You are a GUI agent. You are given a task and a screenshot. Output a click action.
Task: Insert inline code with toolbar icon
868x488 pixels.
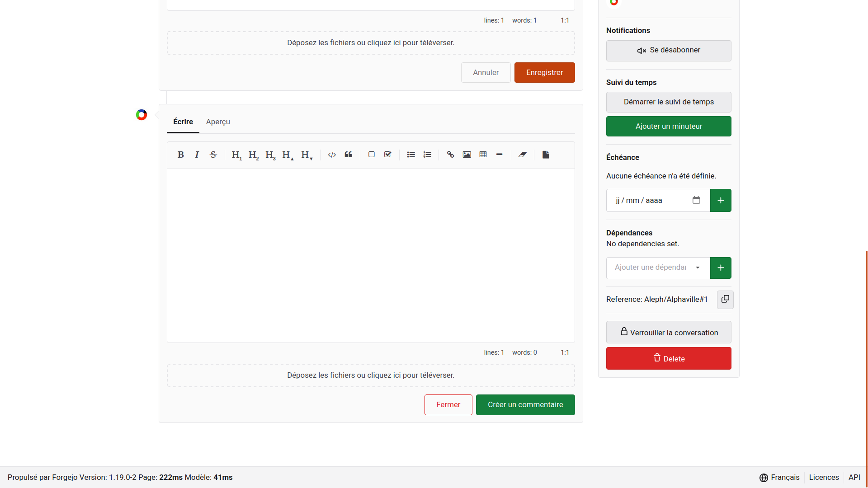332,155
